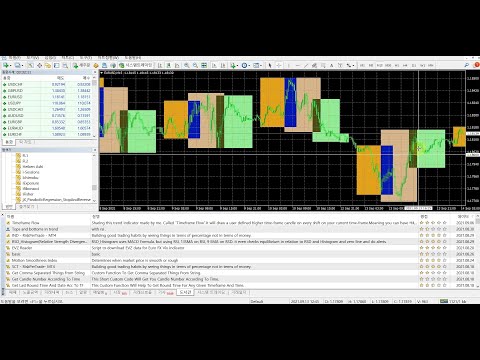Click the New Order toolbar button
This screenshot has width=480, height=360.
point(82,66)
